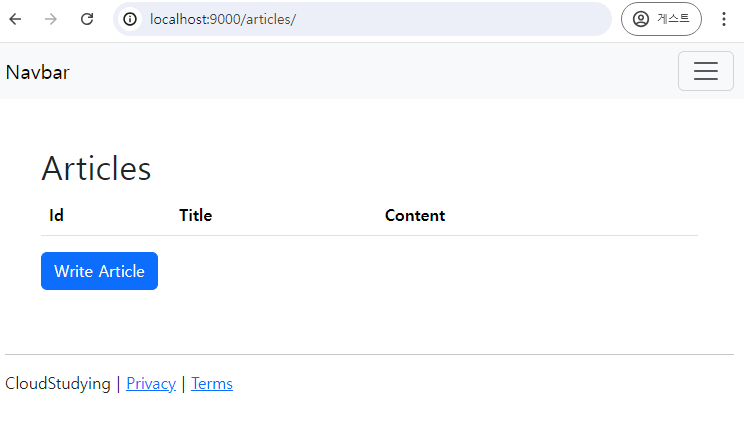Click the Write Article button
This screenshot has width=744, height=424.
(99, 271)
